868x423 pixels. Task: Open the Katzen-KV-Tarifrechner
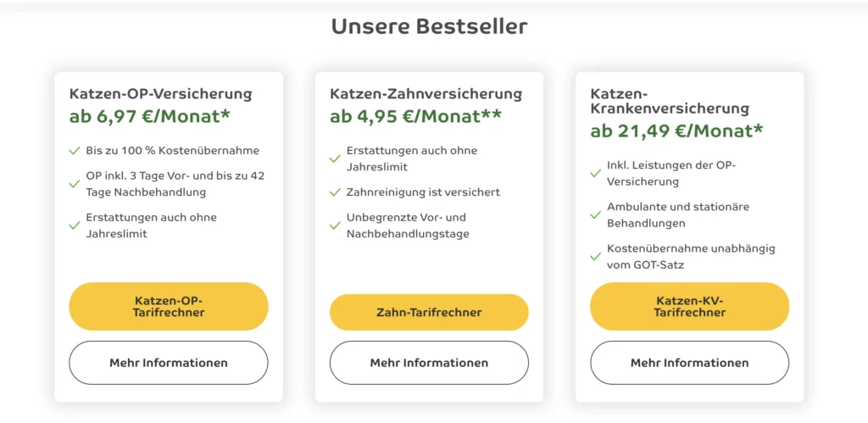(x=689, y=306)
